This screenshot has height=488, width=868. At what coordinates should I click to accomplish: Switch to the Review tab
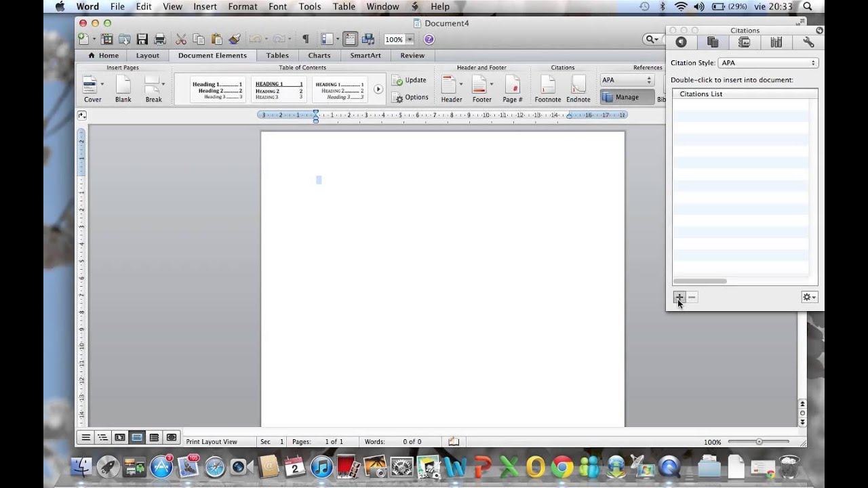(x=412, y=56)
